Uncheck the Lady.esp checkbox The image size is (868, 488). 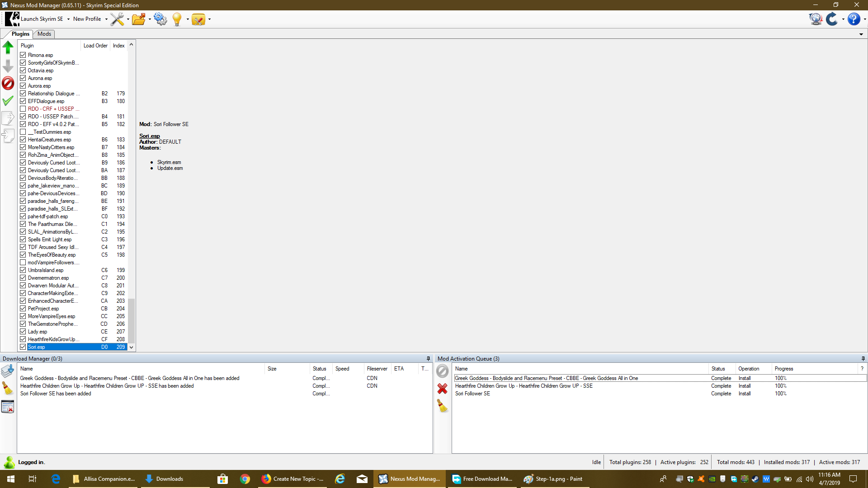23,332
